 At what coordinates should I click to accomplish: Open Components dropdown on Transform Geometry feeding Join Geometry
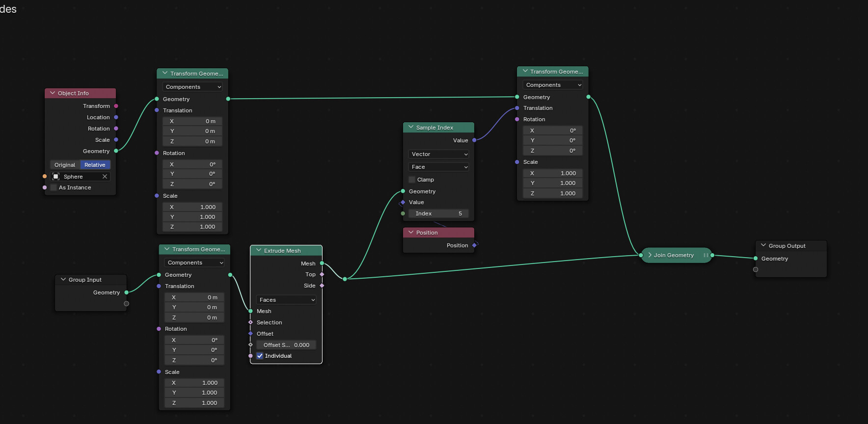[553, 85]
